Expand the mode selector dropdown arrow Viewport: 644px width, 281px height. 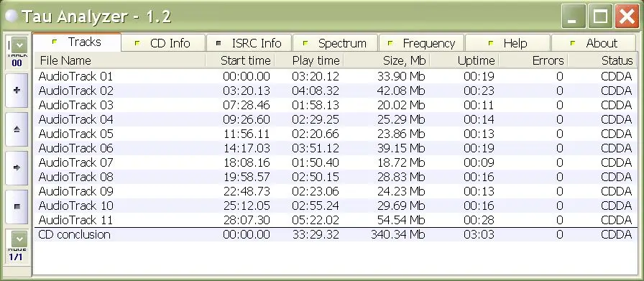(x=19, y=239)
